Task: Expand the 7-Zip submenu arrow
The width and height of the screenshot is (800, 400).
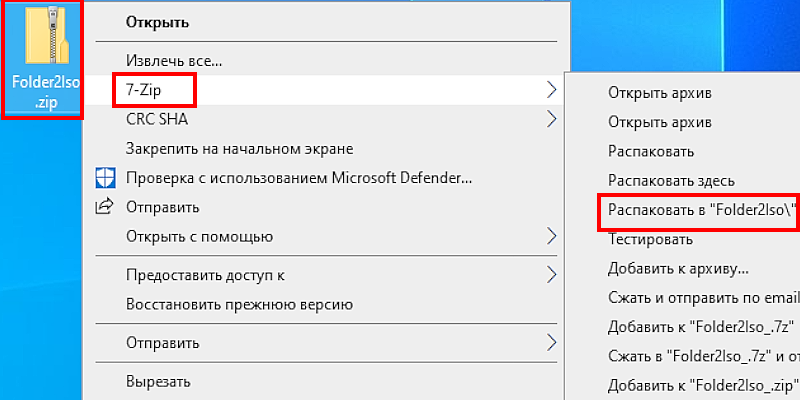Action: [551, 90]
